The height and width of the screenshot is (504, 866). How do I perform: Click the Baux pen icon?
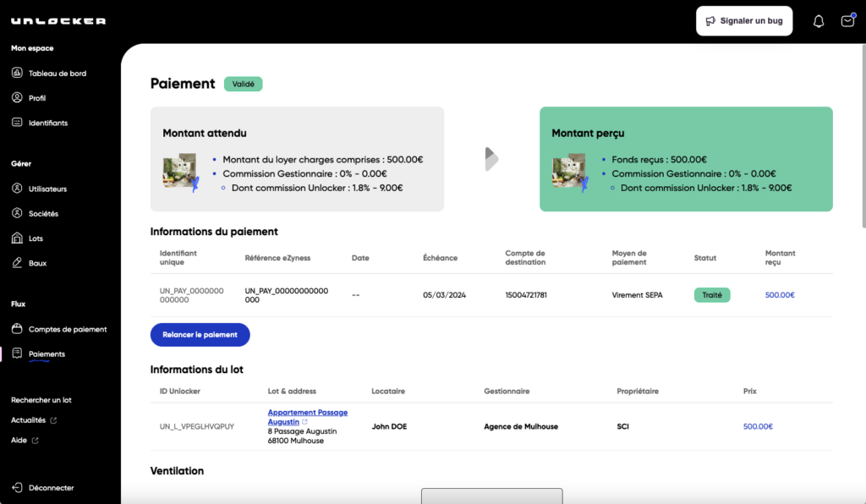click(x=17, y=263)
